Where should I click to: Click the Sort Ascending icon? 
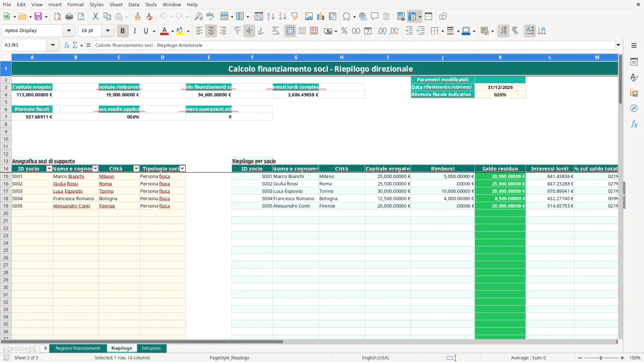pos(270,17)
